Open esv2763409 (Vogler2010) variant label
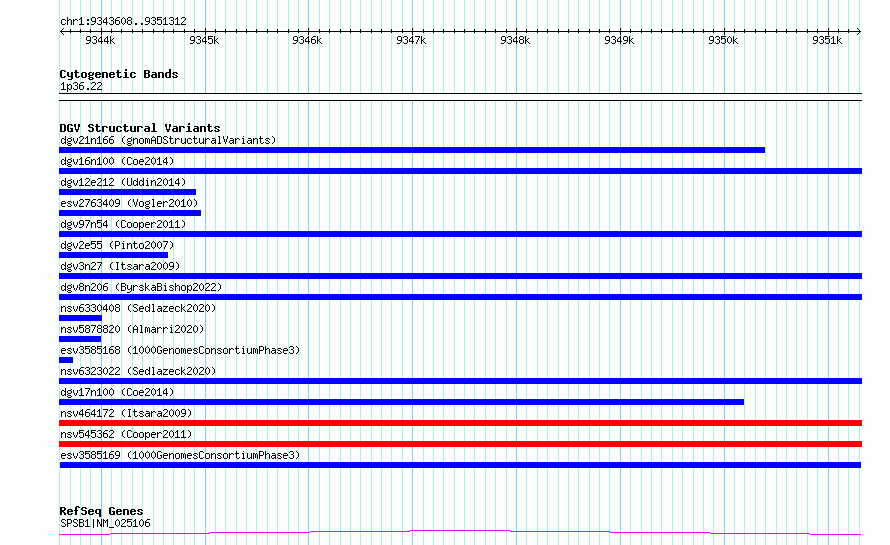 129,203
